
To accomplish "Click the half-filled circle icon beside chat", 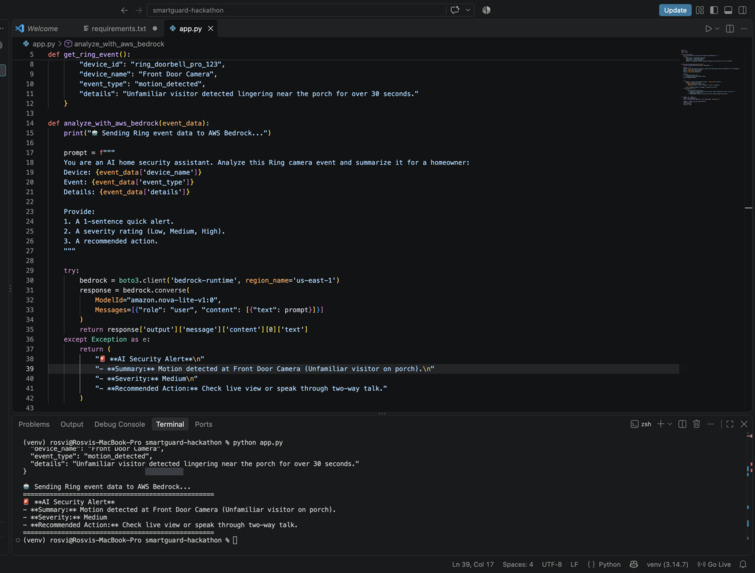I will pyautogui.click(x=486, y=10).
